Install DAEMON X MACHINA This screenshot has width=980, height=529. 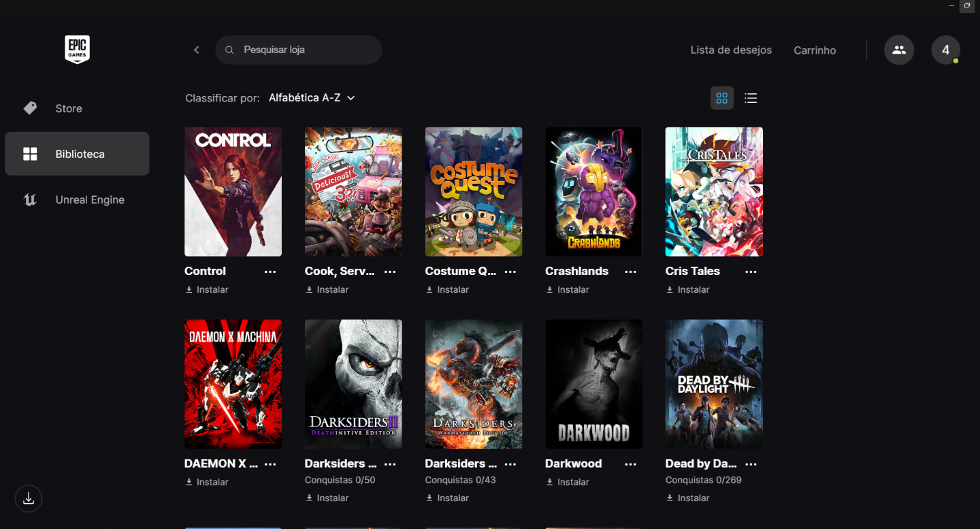click(x=207, y=482)
